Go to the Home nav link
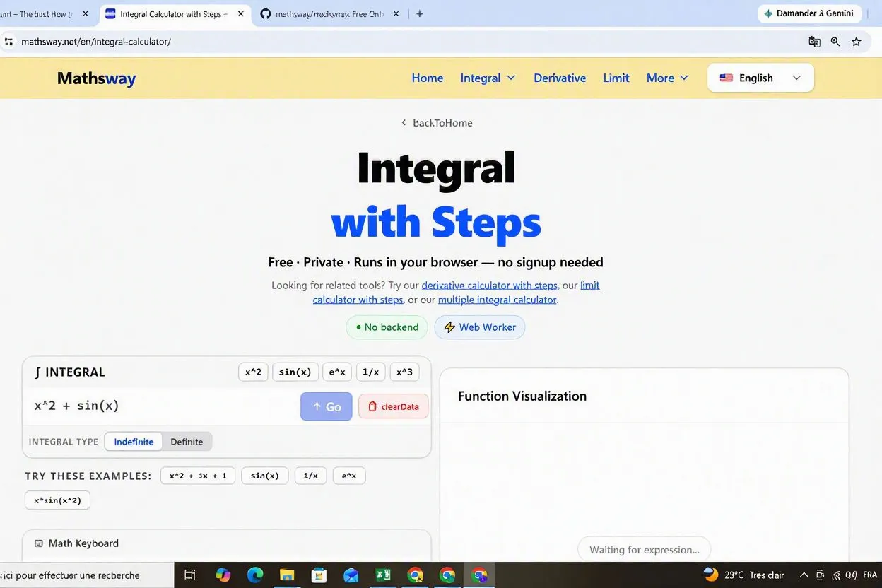This screenshot has width=882, height=588. 427,78
